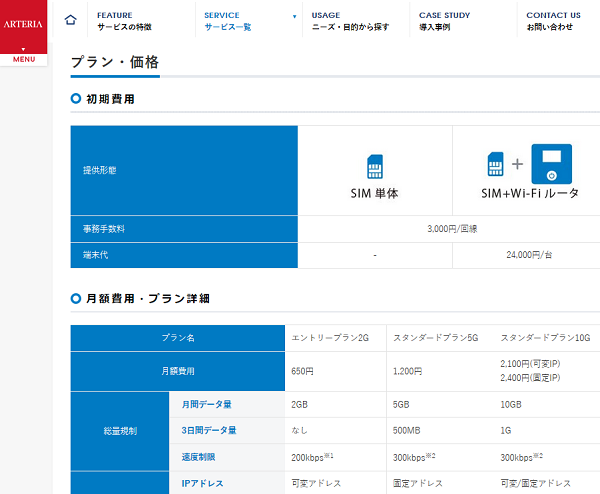The height and width of the screenshot is (494, 600).
Task: Click 300kbps under スタンダードプラン10G
Action: coord(522,457)
